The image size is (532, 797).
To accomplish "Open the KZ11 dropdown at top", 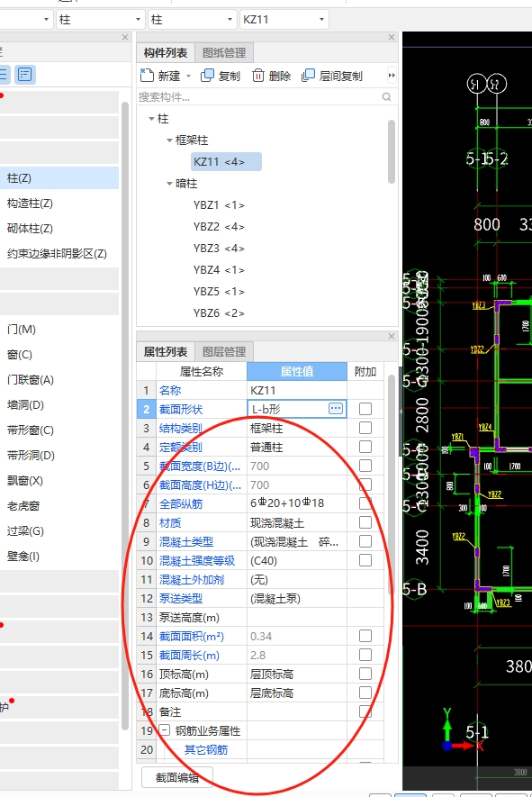I will click(284, 19).
